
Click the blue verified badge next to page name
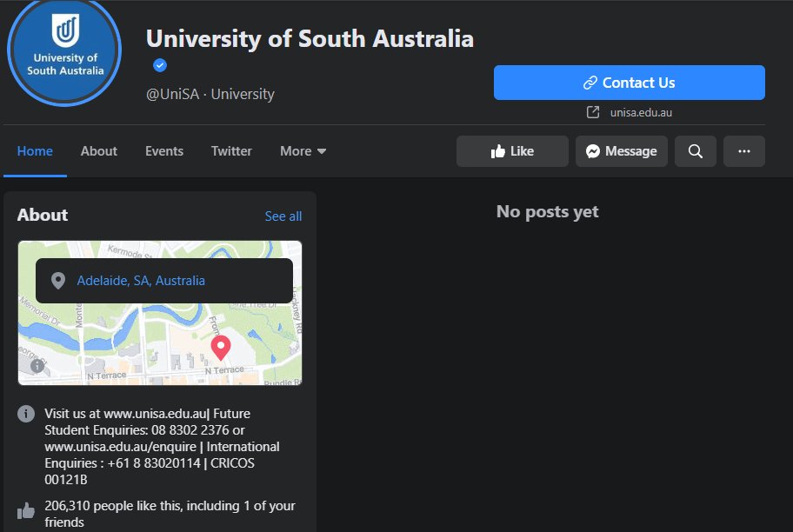tap(159, 64)
